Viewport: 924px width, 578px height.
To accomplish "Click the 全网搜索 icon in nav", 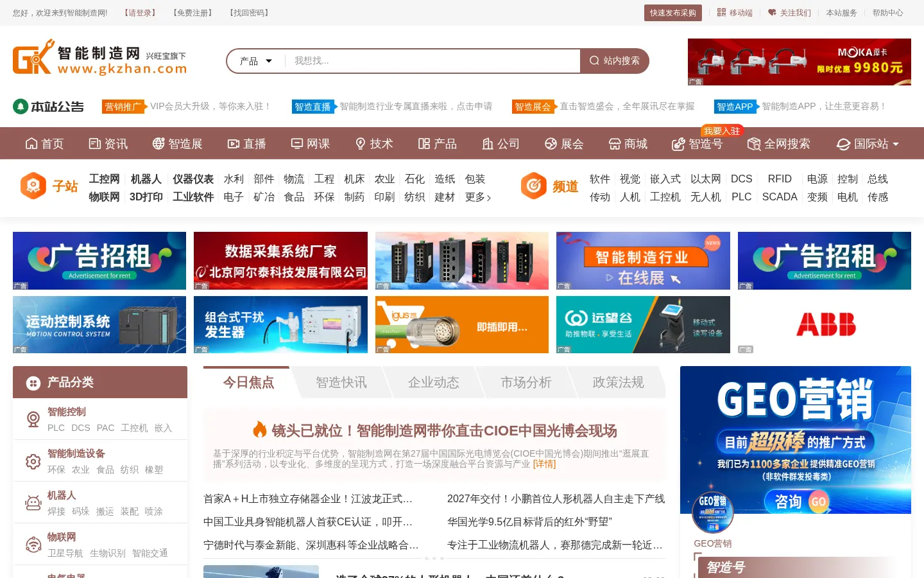I will (754, 144).
